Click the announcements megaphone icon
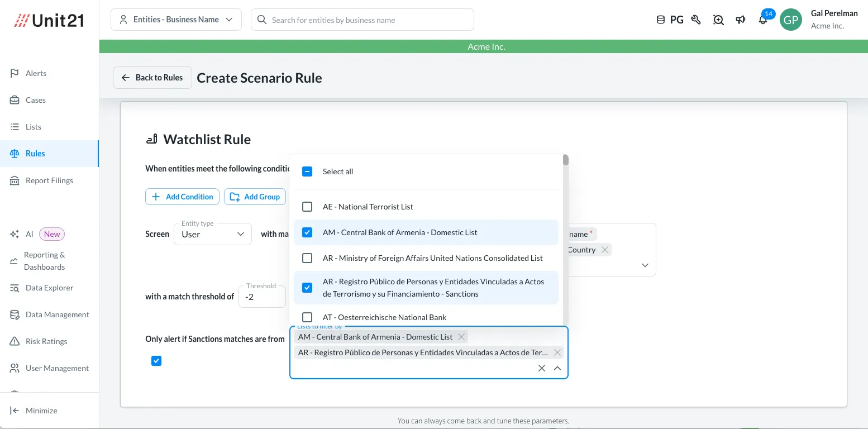The image size is (868, 429). [741, 20]
